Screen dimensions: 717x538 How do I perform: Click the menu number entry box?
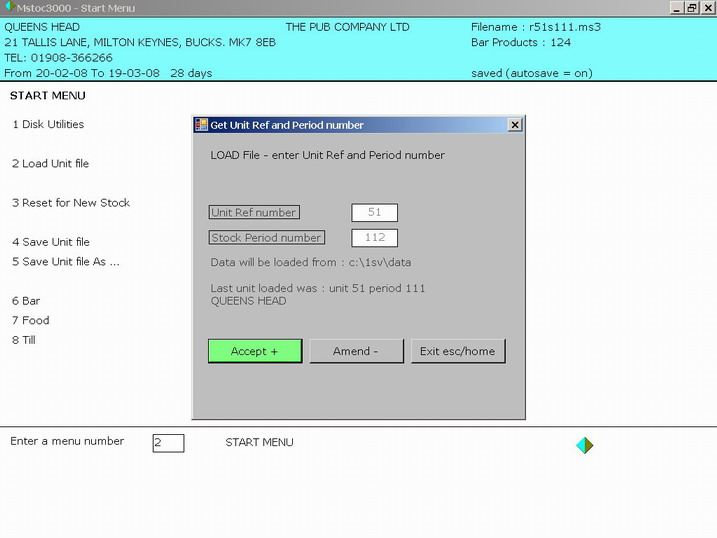pos(168,442)
